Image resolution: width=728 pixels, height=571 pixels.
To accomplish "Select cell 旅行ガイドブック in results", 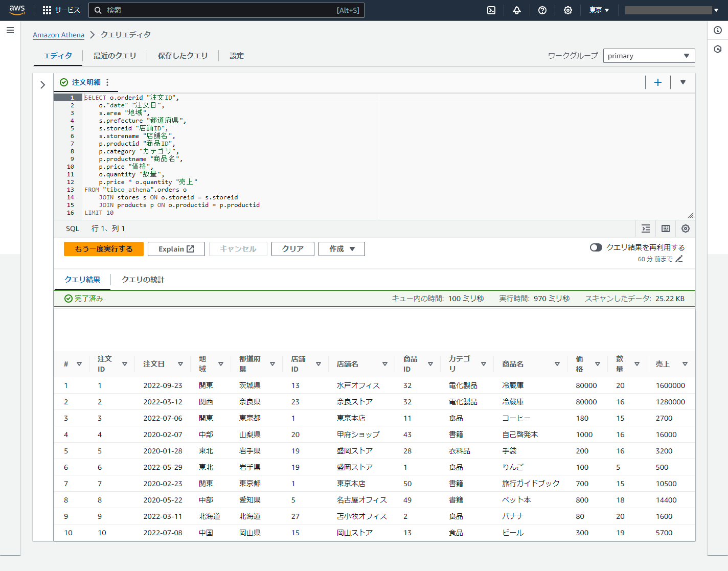I will click(531, 484).
